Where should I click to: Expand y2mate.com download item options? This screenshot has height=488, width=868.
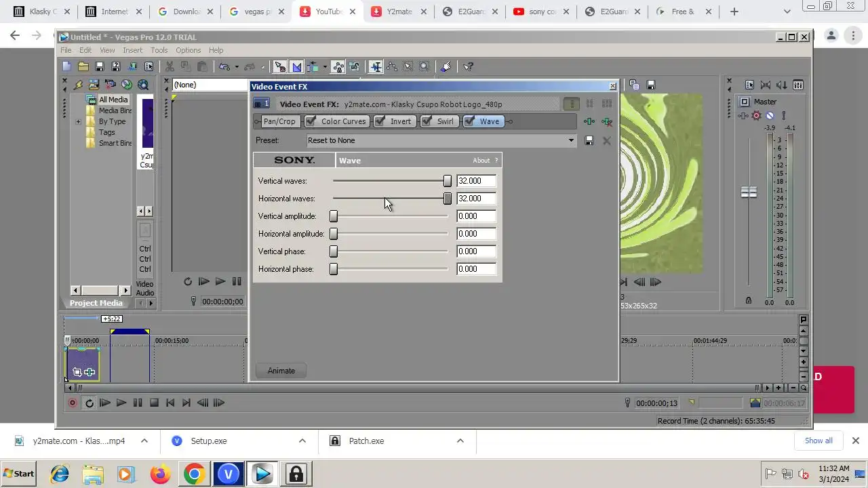[x=144, y=441]
